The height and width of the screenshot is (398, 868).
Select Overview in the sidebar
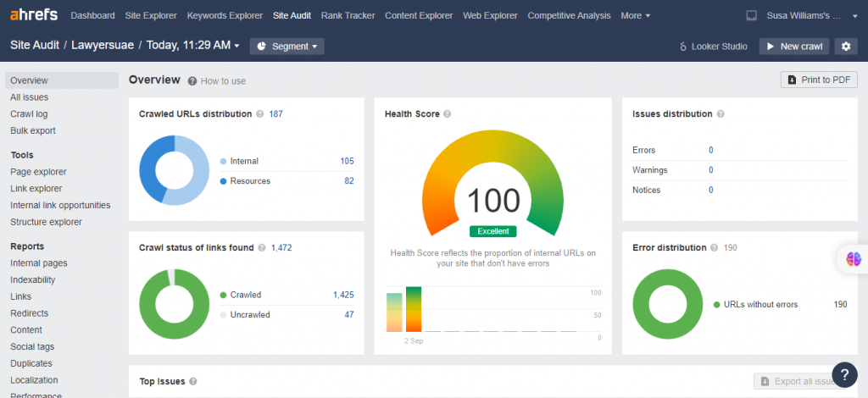pyautogui.click(x=61, y=80)
